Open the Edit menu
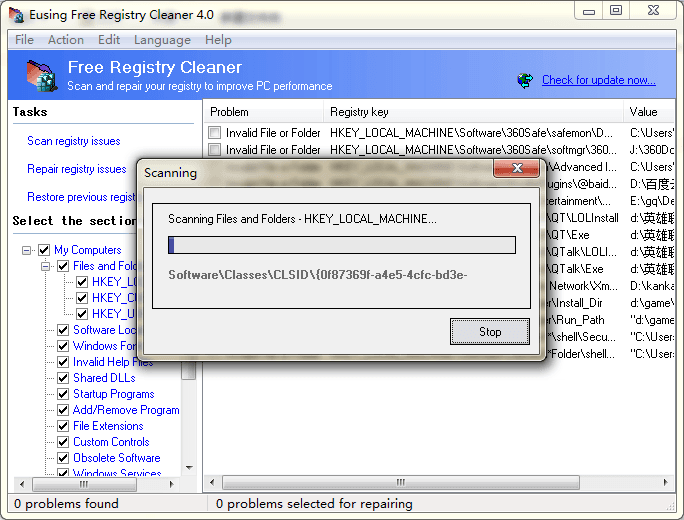Viewport: 684px width, 520px height. (x=109, y=40)
